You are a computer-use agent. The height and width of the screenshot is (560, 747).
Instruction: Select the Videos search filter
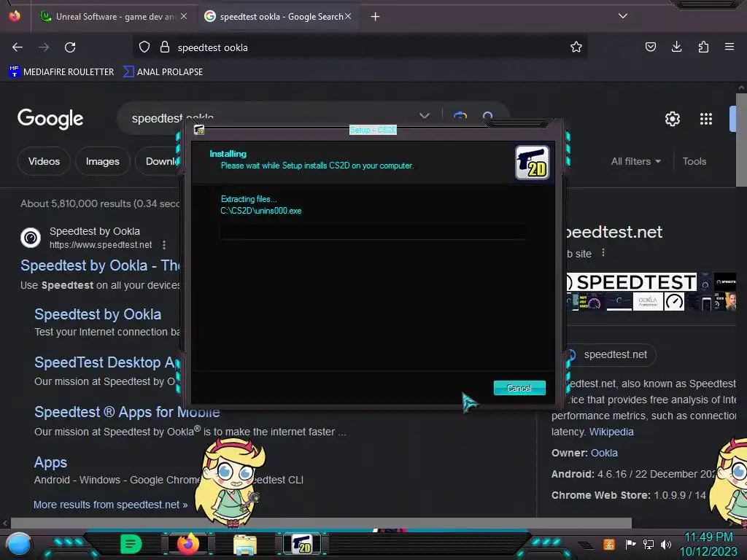(44, 161)
